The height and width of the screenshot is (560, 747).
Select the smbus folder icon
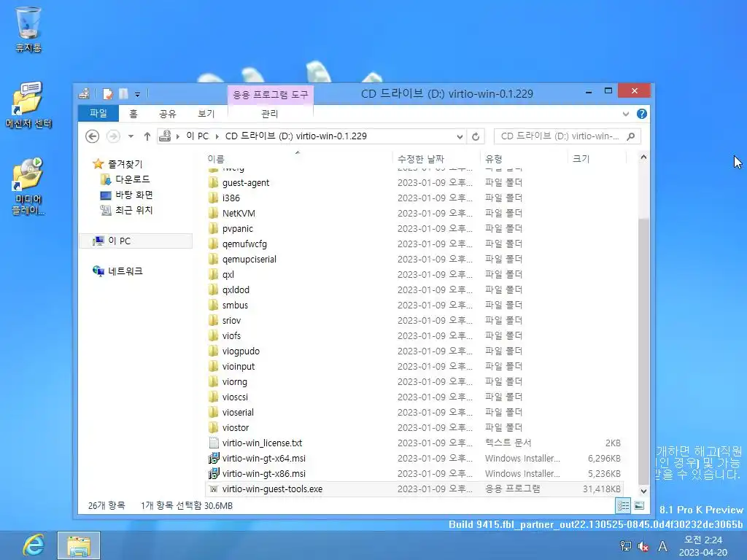pyautogui.click(x=214, y=306)
